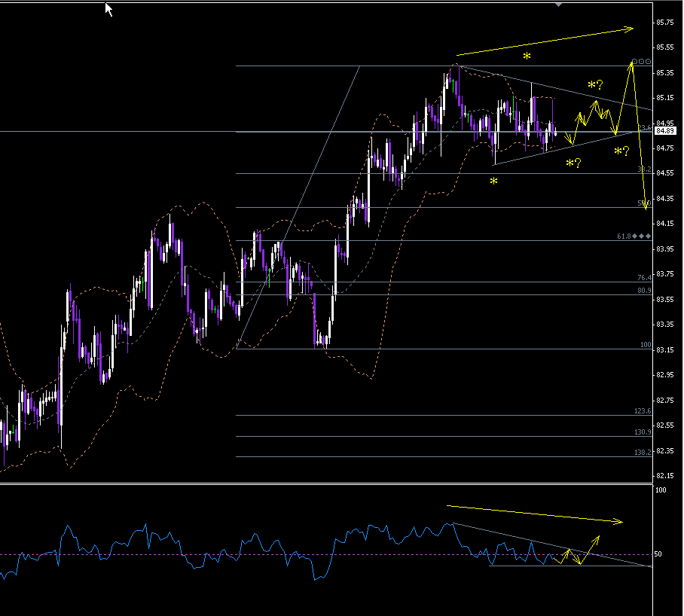Select the 38.2 Fibonacci level label

644,170
